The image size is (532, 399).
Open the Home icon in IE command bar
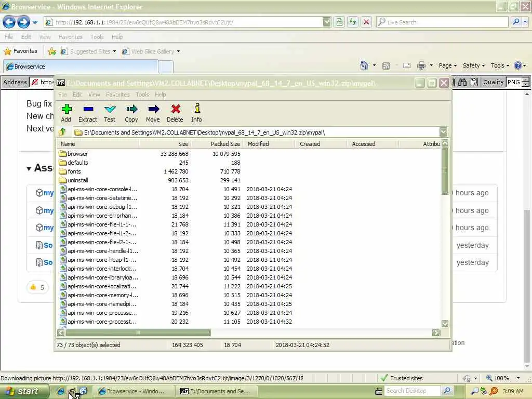click(364, 65)
